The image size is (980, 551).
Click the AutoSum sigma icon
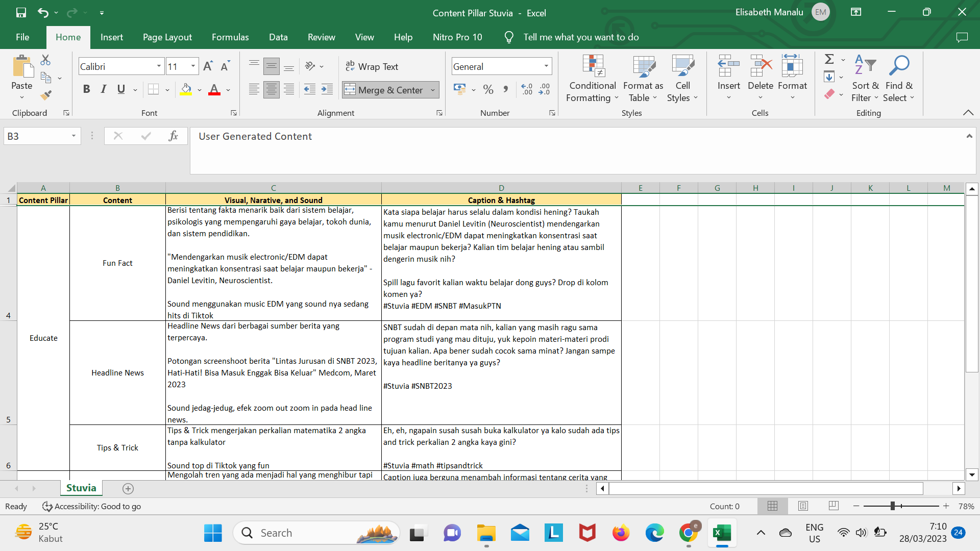pos(829,60)
